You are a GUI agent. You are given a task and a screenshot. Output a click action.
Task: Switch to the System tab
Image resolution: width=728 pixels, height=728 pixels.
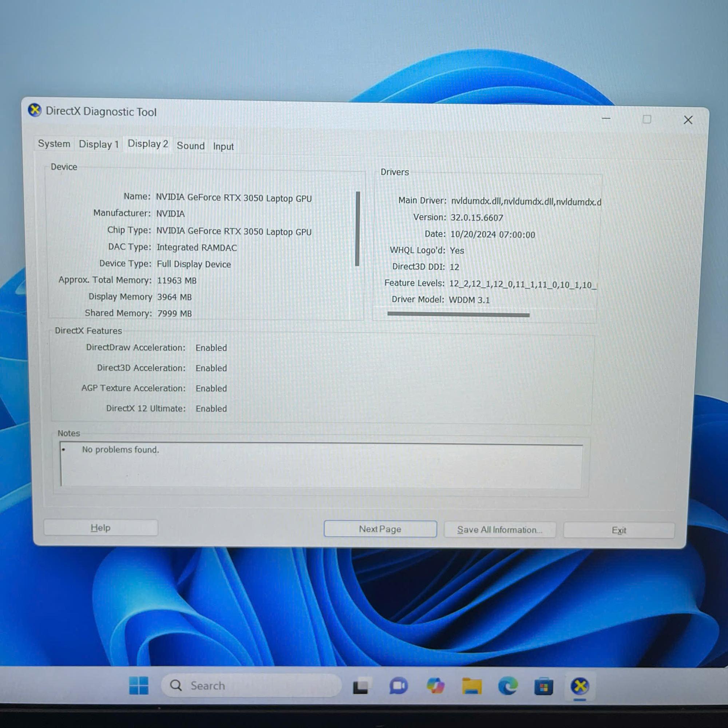click(x=54, y=143)
